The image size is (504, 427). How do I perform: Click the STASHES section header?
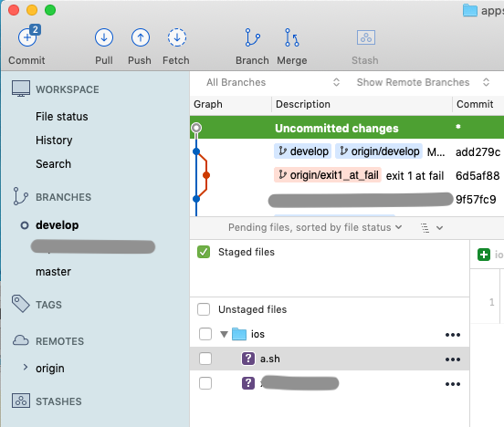(x=58, y=401)
